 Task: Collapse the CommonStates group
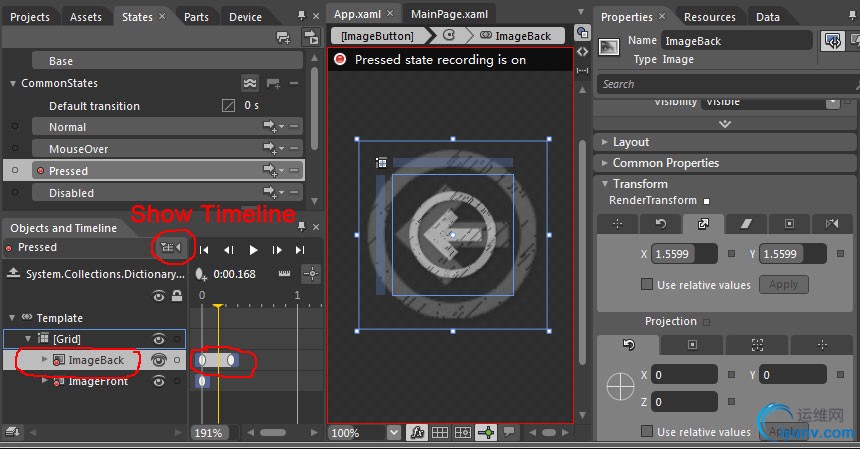[13, 84]
